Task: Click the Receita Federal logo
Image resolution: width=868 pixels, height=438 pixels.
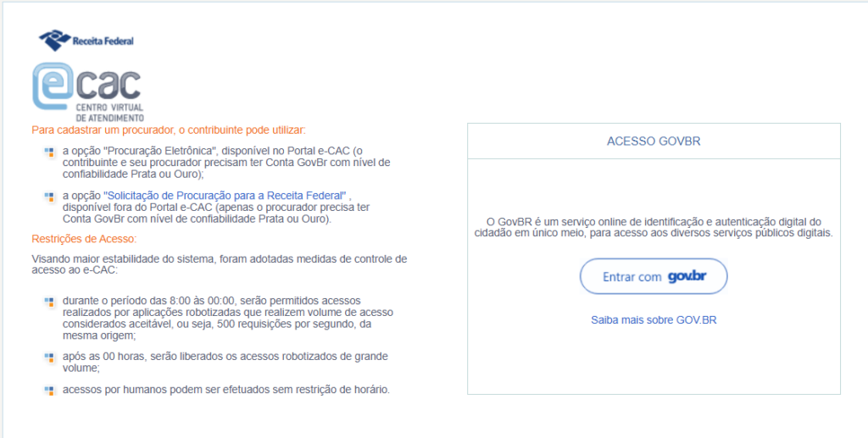Action: click(86, 41)
